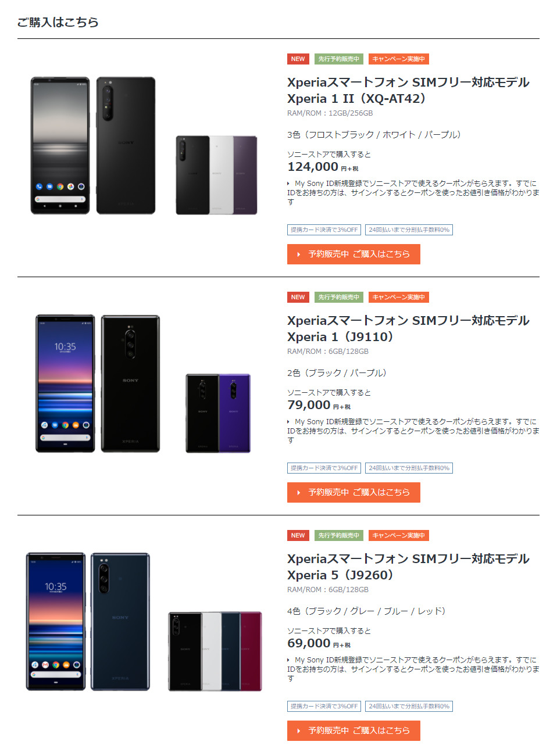The height and width of the screenshot is (756, 557).
Task: Select the 提携カード決済で3%OFF tag under Xperia 1 II
Action: [324, 230]
